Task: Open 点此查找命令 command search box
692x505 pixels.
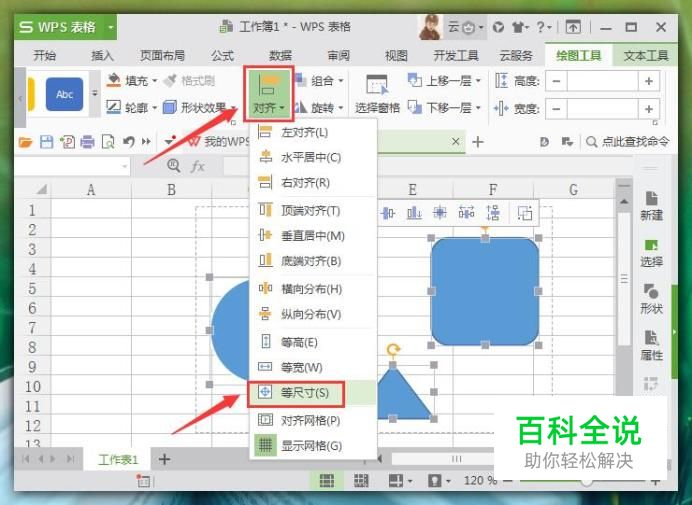Action: point(627,142)
